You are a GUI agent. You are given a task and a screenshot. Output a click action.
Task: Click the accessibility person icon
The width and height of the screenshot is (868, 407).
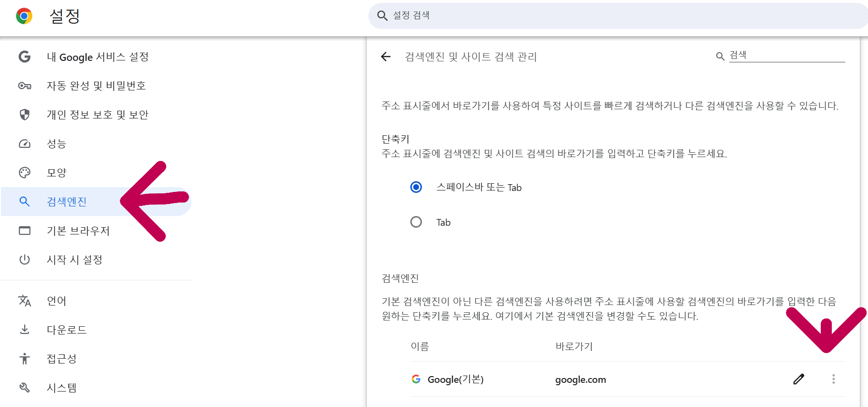coord(25,359)
